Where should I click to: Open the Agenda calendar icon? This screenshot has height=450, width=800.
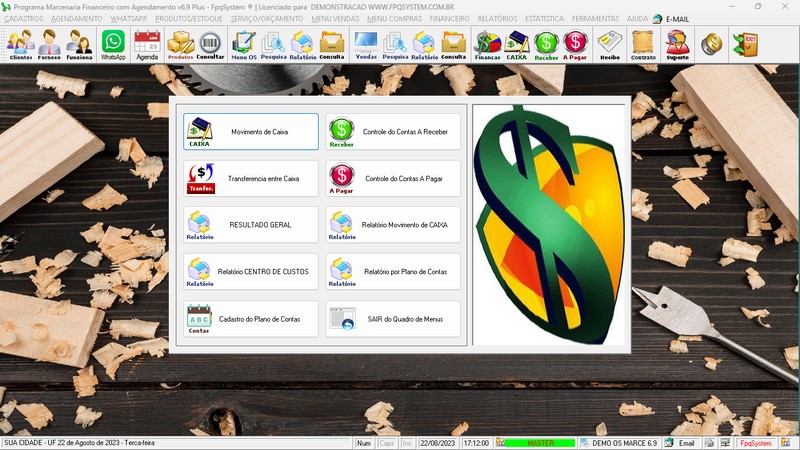(147, 45)
